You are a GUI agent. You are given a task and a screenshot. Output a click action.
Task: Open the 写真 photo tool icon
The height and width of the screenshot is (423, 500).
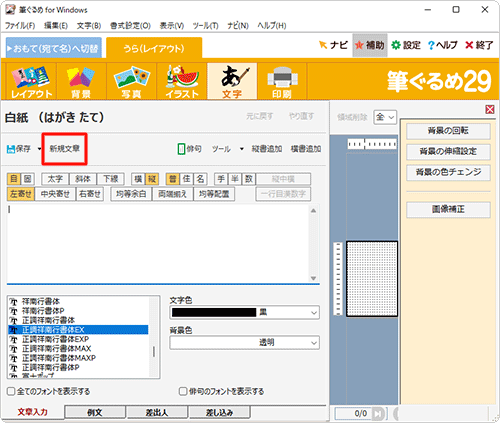click(132, 81)
